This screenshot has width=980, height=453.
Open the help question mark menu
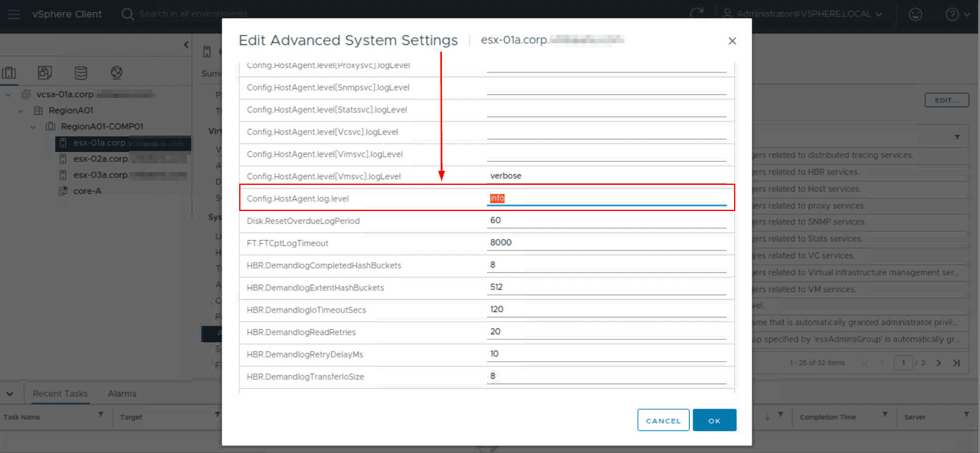pos(957,14)
